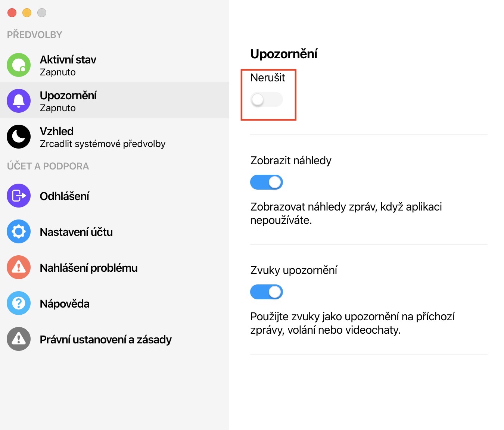Click the gray warning Právní ustanovení icon
504x430 pixels.
pyautogui.click(x=19, y=339)
